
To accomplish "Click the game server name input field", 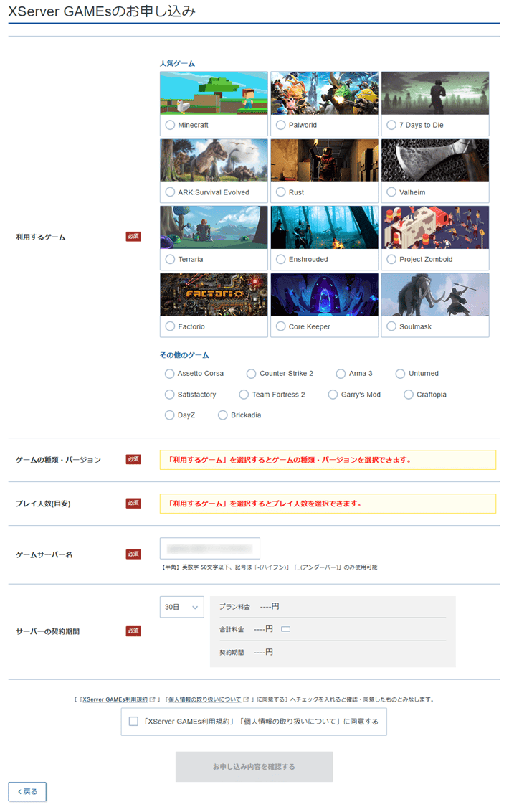I will 210,549.
